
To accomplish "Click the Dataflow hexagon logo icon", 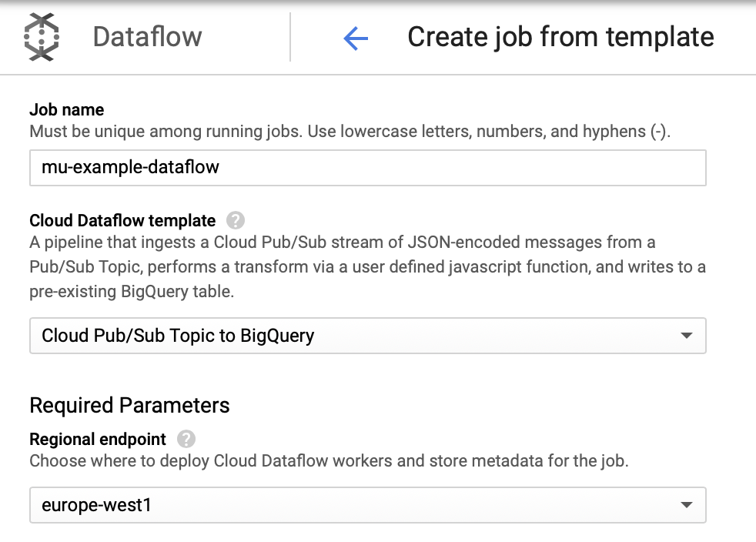I will 42,36.
